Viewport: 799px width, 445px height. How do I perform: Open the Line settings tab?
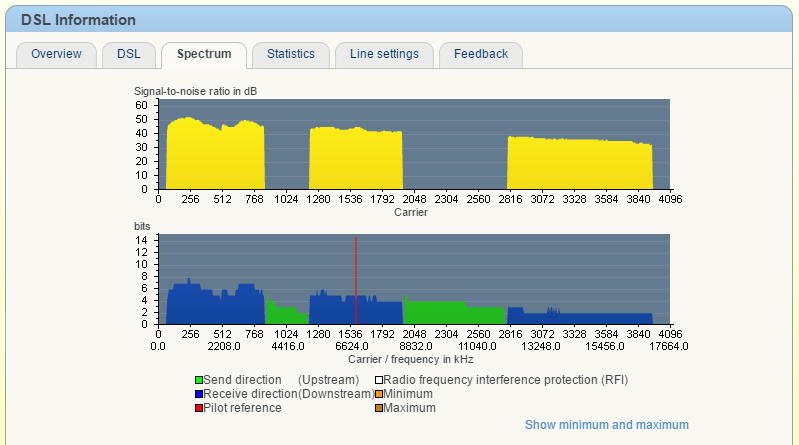(x=384, y=54)
